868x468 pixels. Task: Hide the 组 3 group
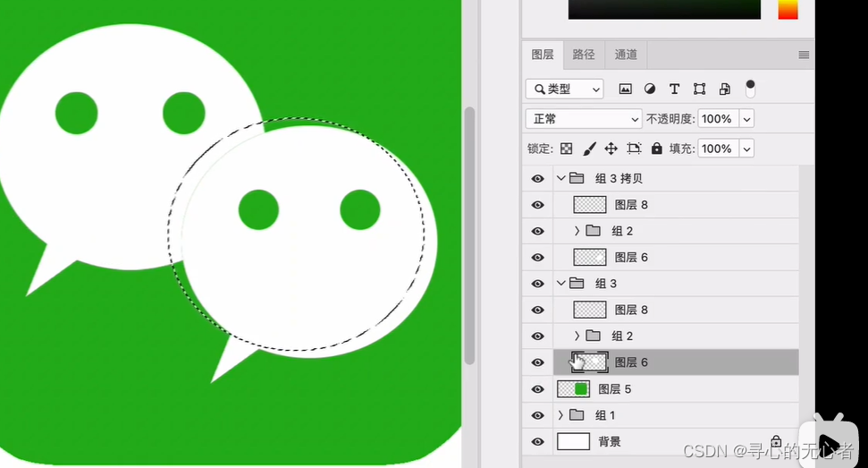(x=537, y=284)
